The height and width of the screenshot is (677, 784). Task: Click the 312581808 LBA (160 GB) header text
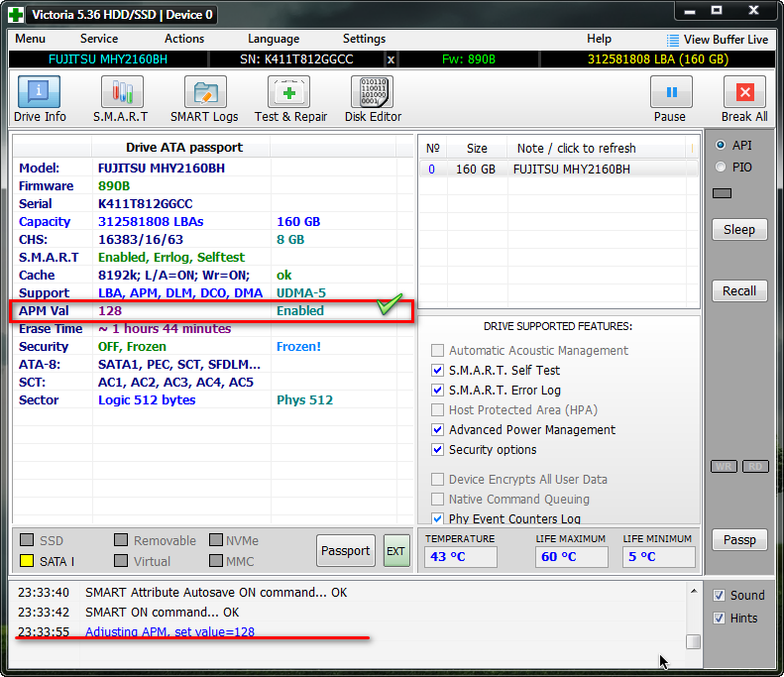tap(658, 59)
